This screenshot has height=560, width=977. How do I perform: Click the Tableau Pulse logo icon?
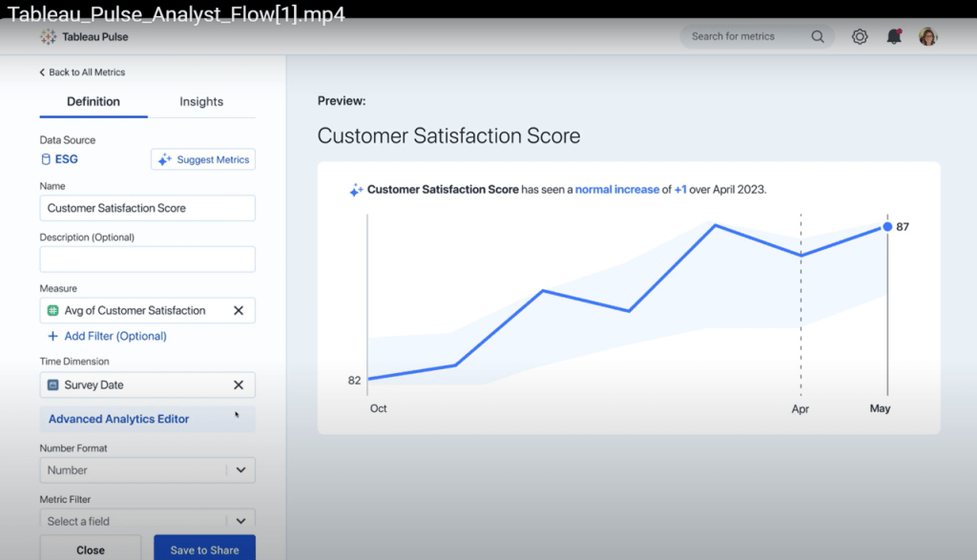49,36
